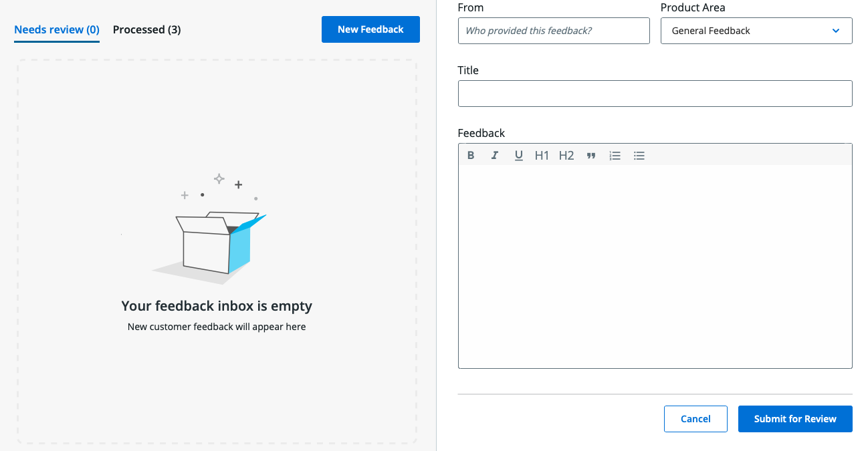Apply underline formatting to feedback text
The height and width of the screenshot is (451, 868).
(518, 155)
